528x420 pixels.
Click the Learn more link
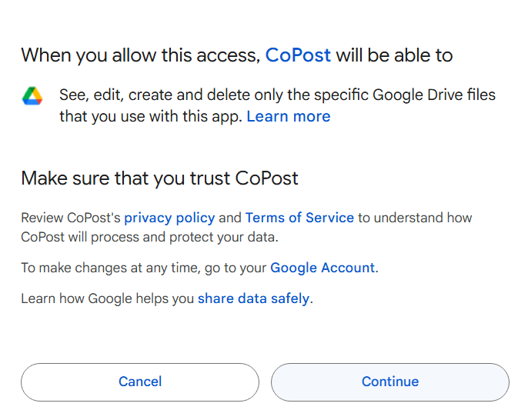click(x=288, y=117)
